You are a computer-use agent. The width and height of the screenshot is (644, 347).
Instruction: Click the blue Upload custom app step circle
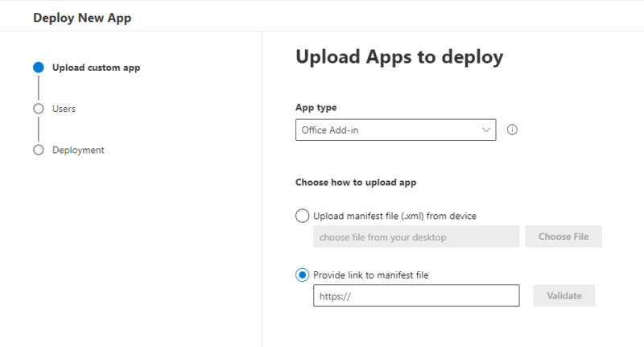pos(39,68)
